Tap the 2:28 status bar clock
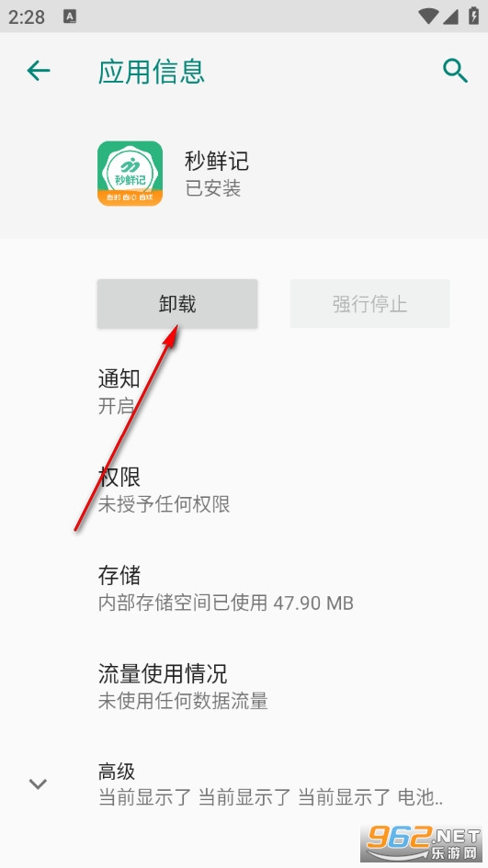The width and height of the screenshot is (488, 868). [x=26, y=17]
